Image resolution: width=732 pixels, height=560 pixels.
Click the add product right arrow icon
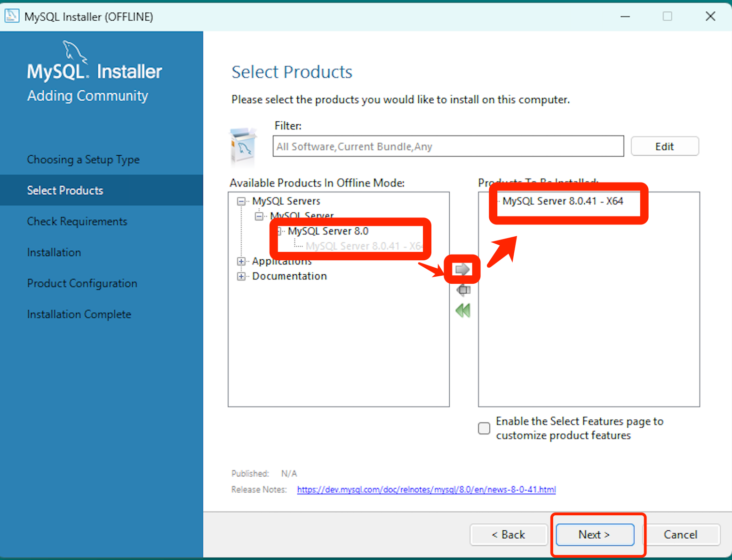point(462,269)
